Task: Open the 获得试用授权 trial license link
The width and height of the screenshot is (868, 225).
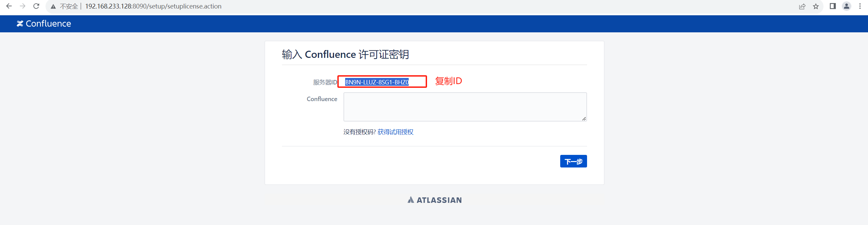Action: [395, 132]
